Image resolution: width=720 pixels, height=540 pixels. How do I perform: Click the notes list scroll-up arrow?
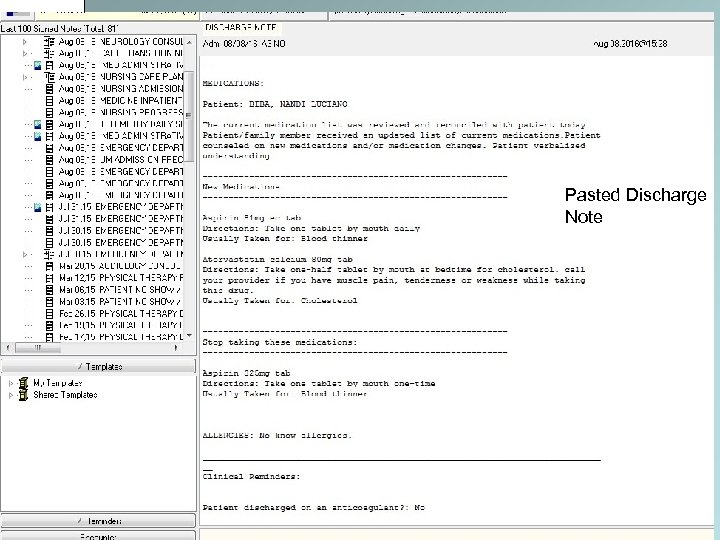tap(189, 42)
